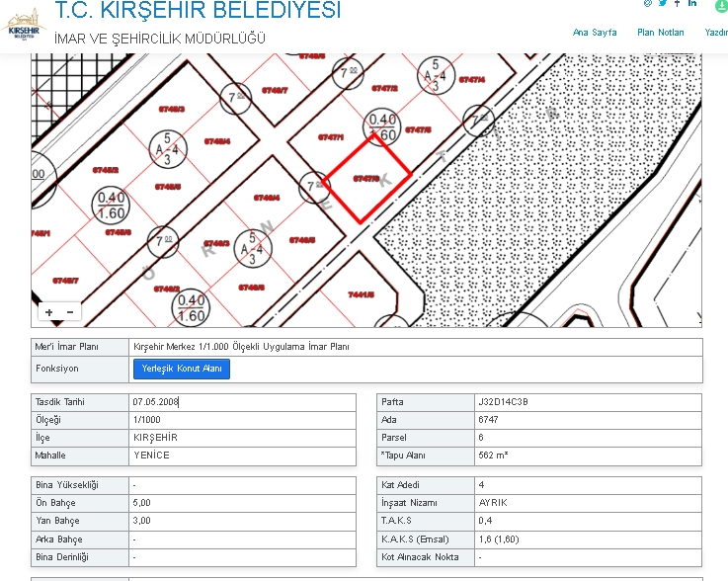Viewport: 728px width, 581px height.
Task: Select the red highlighted parcel 6747/6 on map
Action: (x=368, y=179)
